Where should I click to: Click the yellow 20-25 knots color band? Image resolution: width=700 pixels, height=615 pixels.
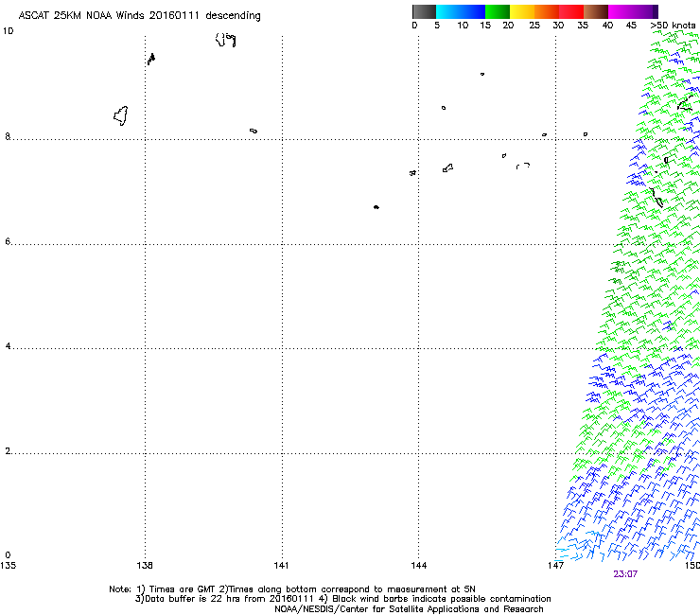pyautogui.click(x=522, y=11)
